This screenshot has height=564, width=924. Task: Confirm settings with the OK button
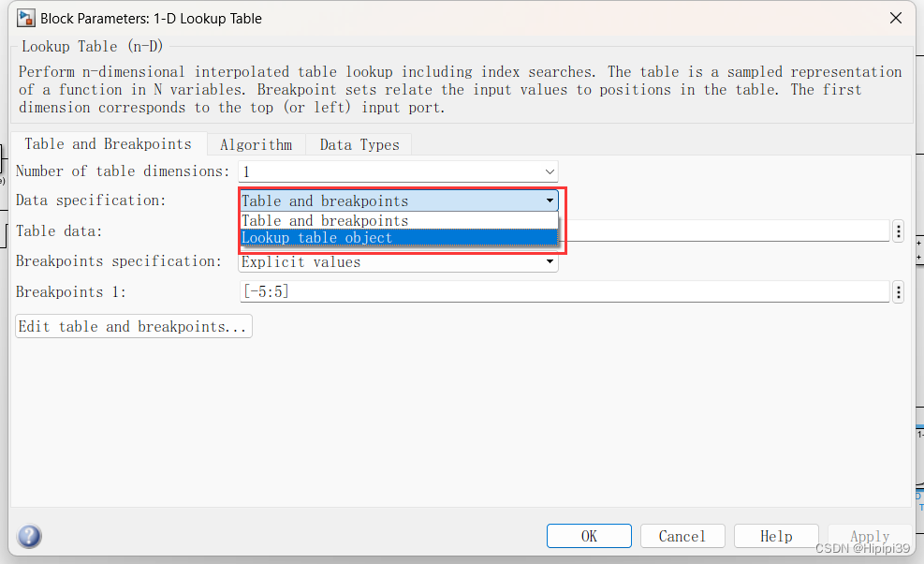[x=589, y=535]
